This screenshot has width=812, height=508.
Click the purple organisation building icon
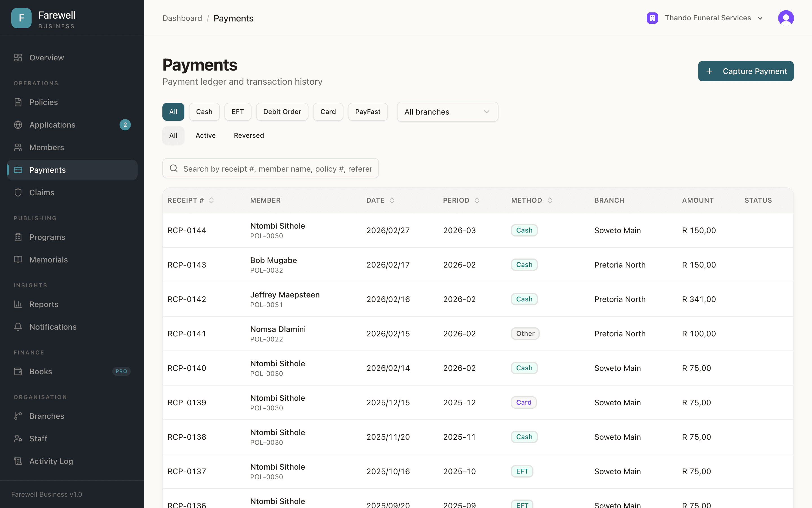(x=652, y=18)
